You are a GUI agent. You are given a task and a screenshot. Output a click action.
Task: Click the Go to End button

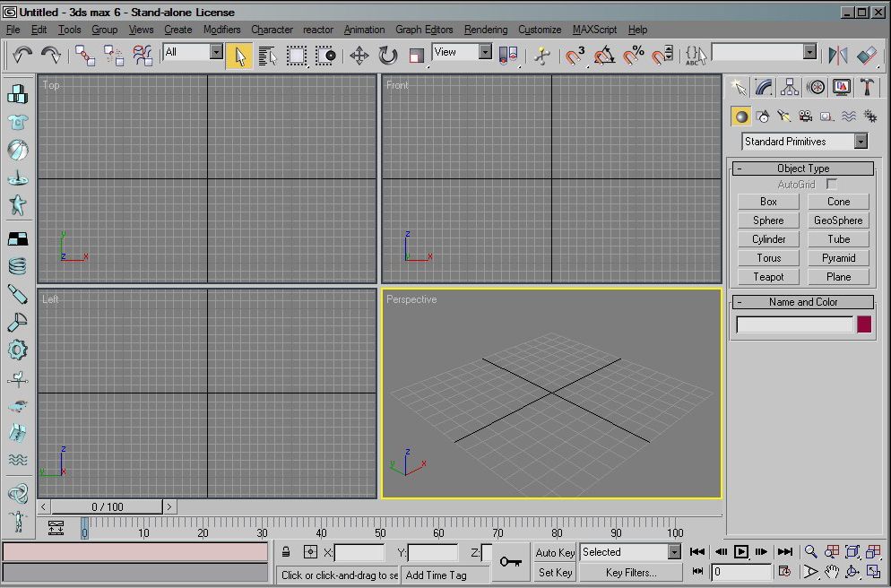(x=784, y=551)
